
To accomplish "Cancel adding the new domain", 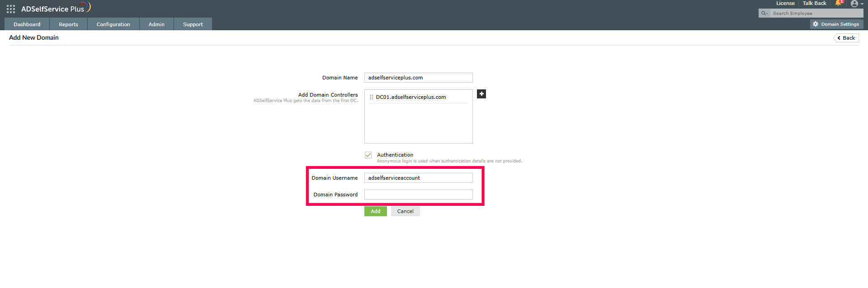I will click(406, 211).
